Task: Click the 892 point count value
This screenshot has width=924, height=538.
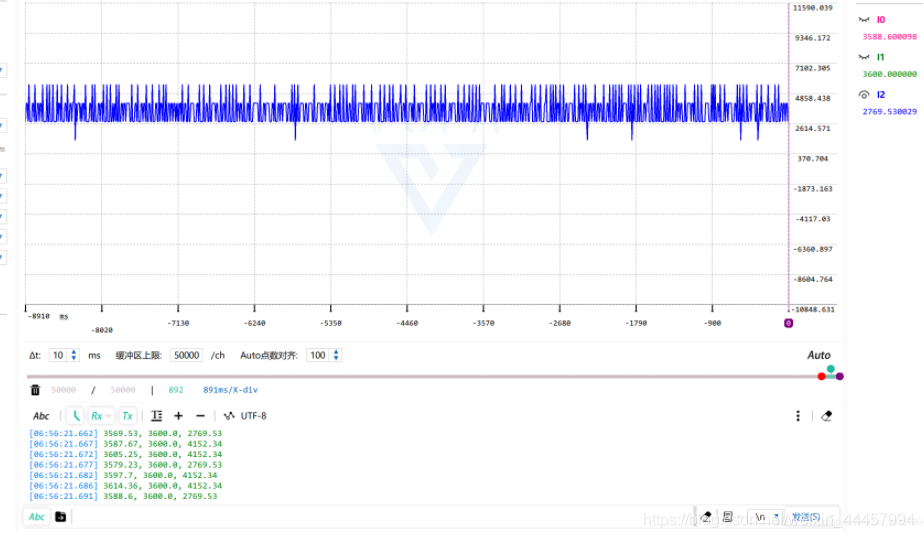Action: pyautogui.click(x=176, y=390)
